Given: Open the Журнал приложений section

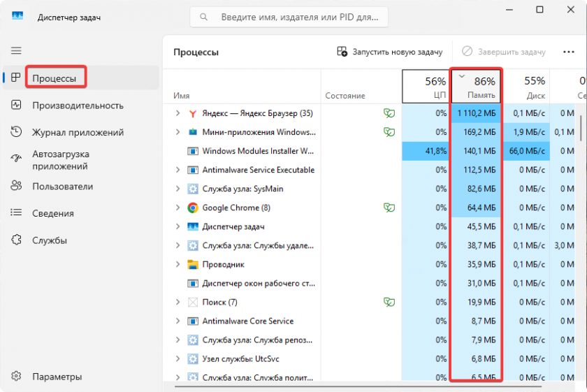Looking at the screenshot, I should pyautogui.click(x=78, y=132).
